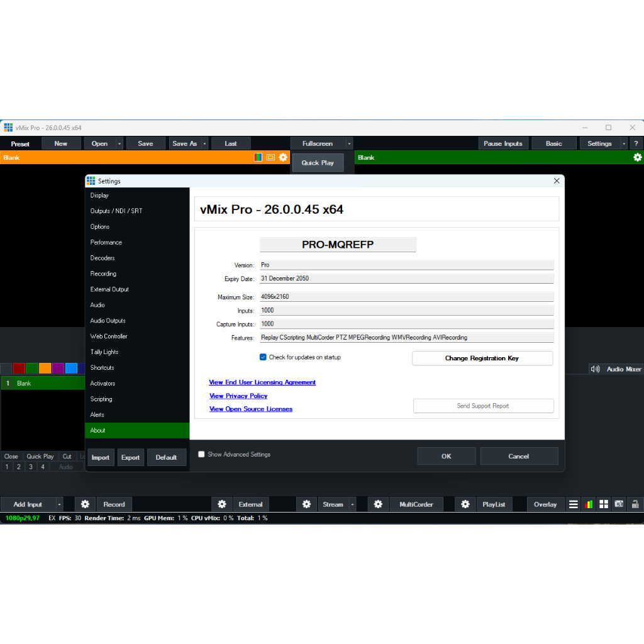
Task: Switch to the Tally Lights settings section
Action: pos(104,352)
